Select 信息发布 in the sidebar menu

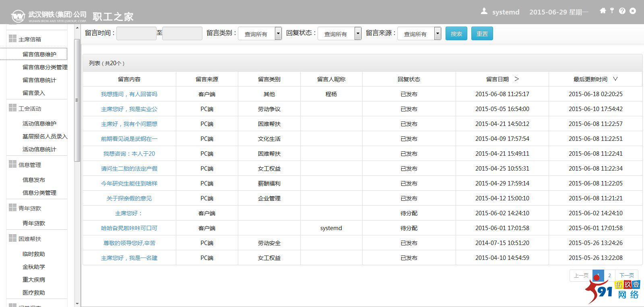point(34,180)
